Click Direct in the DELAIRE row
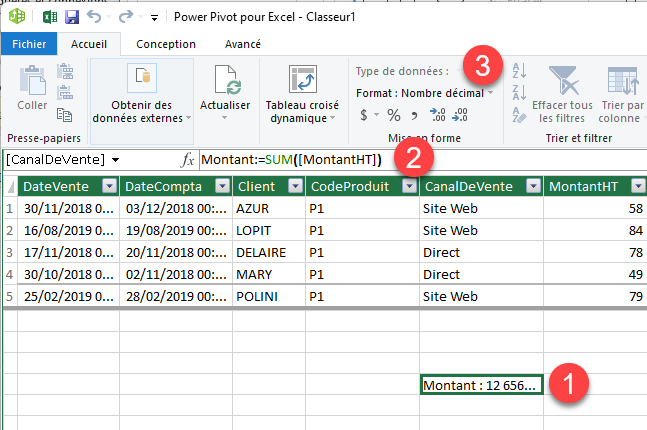 [x=481, y=252]
